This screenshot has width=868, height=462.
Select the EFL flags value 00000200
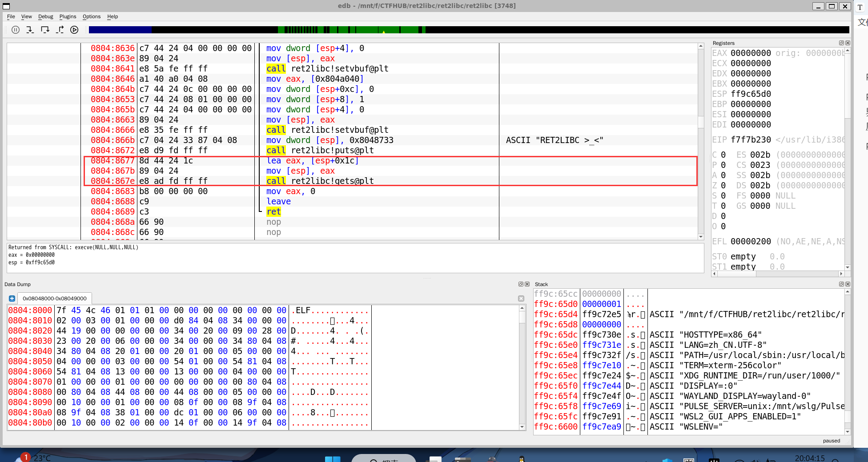pos(751,241)
